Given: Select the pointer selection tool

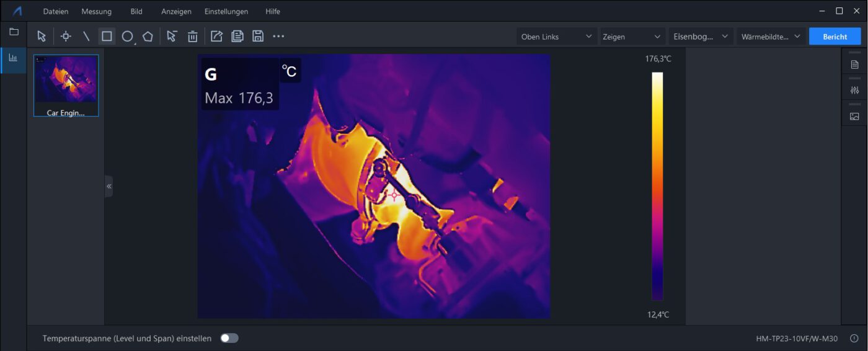Looking at the screenshot, I should coord(42,37).
